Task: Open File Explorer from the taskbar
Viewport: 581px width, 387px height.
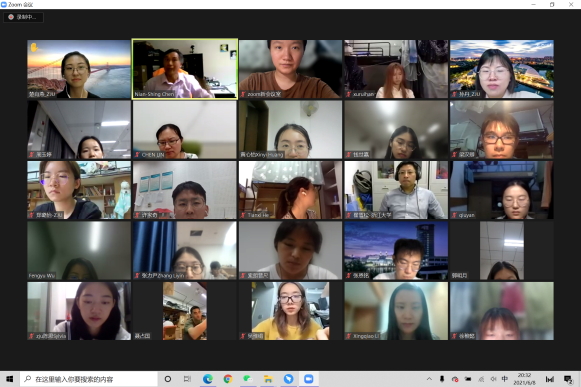Action: 268,379
